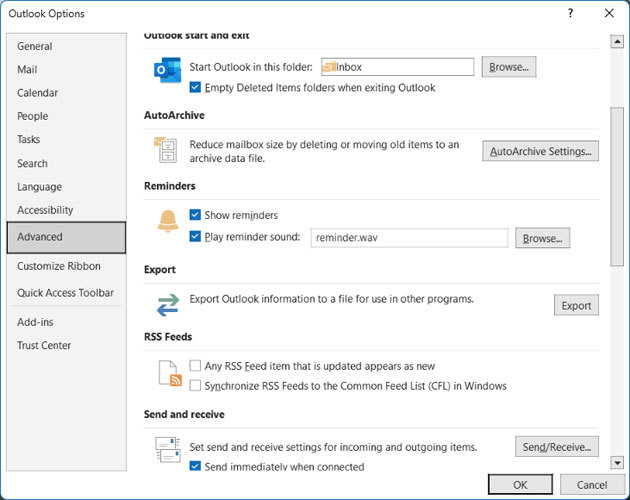
Task: Click the Export section heading
Action: click(160, 270)
